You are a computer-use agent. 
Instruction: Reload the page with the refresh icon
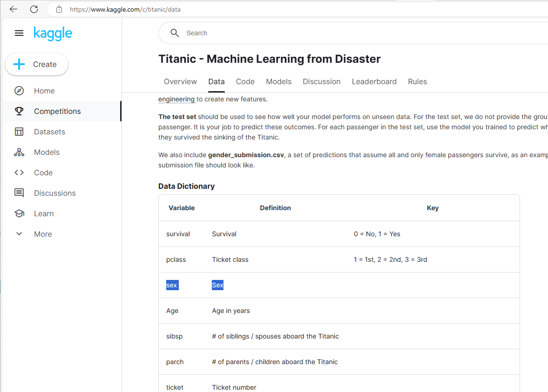point(34,9)
